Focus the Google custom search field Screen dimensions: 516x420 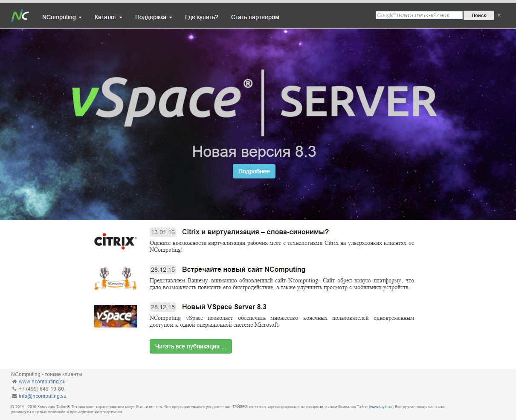click(x=419, y=15)
